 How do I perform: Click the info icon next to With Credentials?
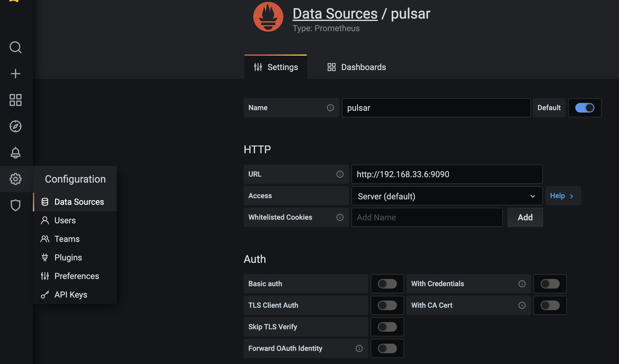(522, 284)
